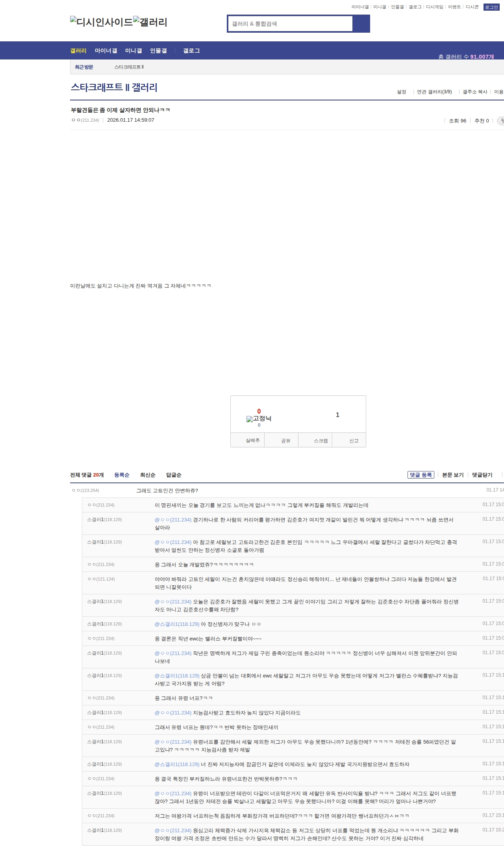
Task: Open 인물갤 in the top utility links
Action: click(x=397, y=7)
